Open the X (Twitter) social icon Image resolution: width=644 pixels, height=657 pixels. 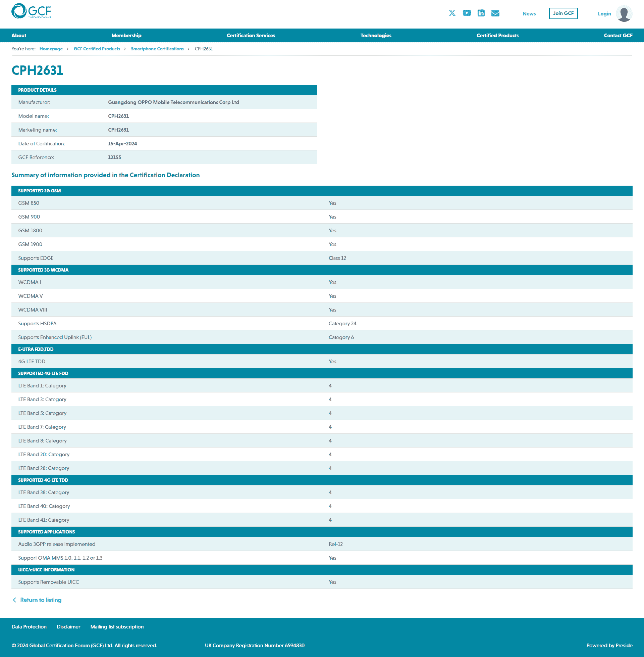pos(452,13)
